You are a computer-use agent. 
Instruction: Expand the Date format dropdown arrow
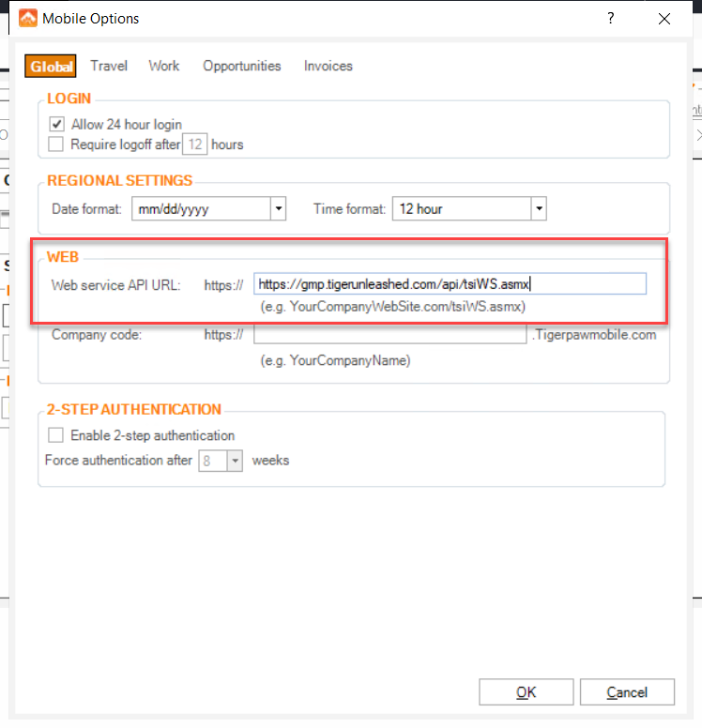279,209
